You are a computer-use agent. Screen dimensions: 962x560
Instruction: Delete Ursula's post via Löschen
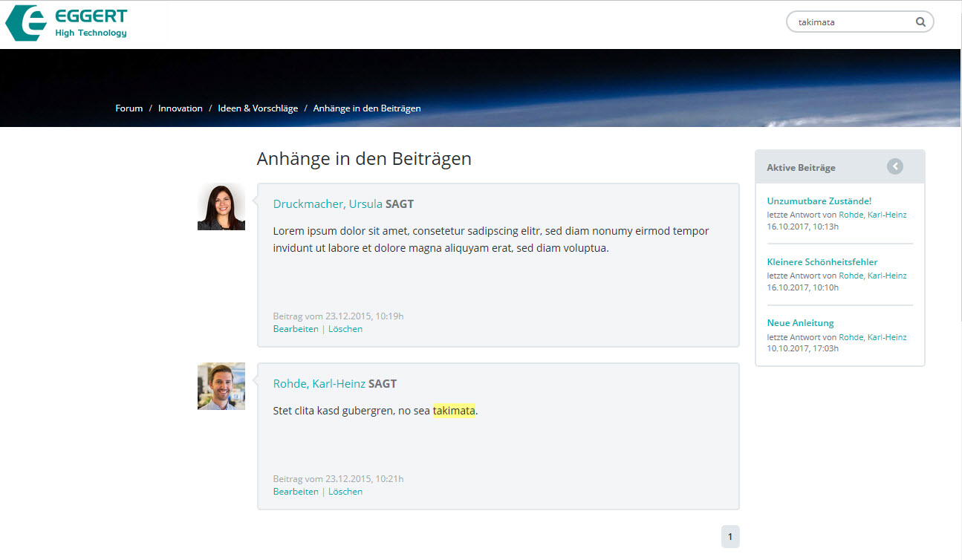point(345,329)
